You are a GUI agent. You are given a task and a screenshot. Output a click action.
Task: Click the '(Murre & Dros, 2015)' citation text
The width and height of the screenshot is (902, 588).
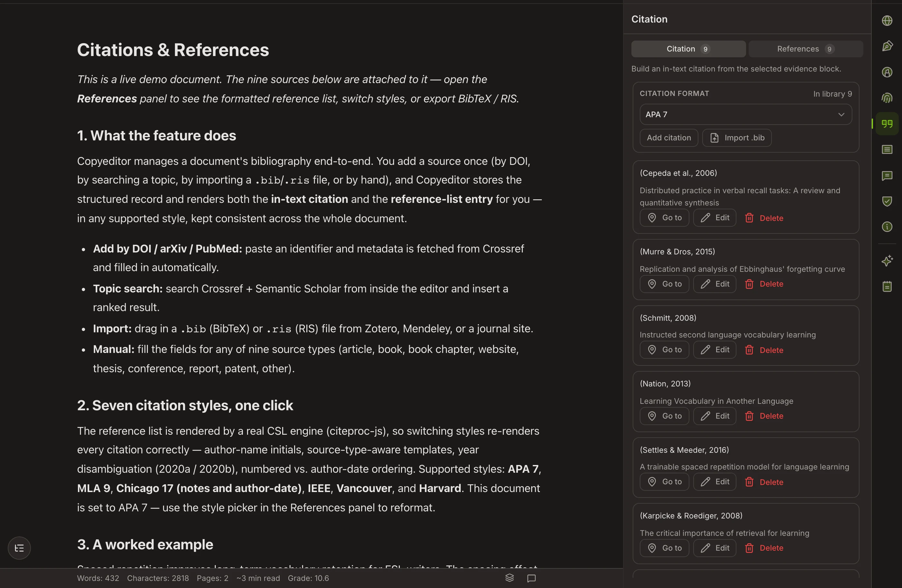pos(677,251)
